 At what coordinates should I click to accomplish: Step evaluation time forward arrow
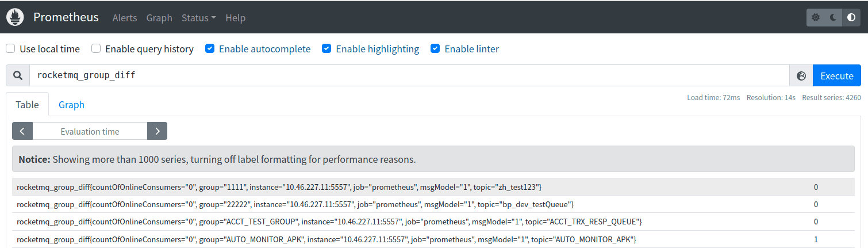pyautogui.click(x=157, y=131)
